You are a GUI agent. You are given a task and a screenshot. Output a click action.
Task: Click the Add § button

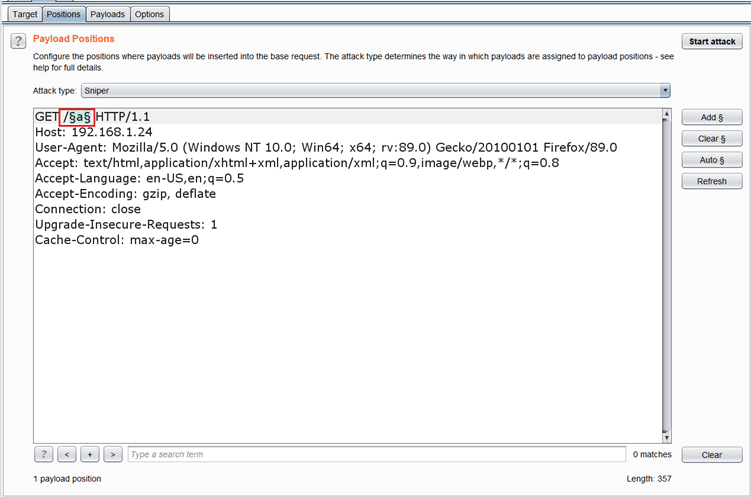[711, 117]
